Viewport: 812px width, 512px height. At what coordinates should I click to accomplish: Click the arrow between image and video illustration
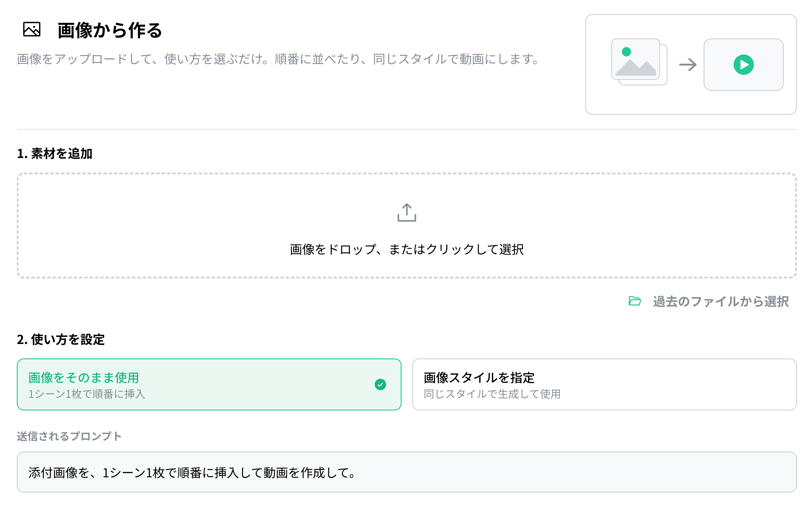point(688,64)
